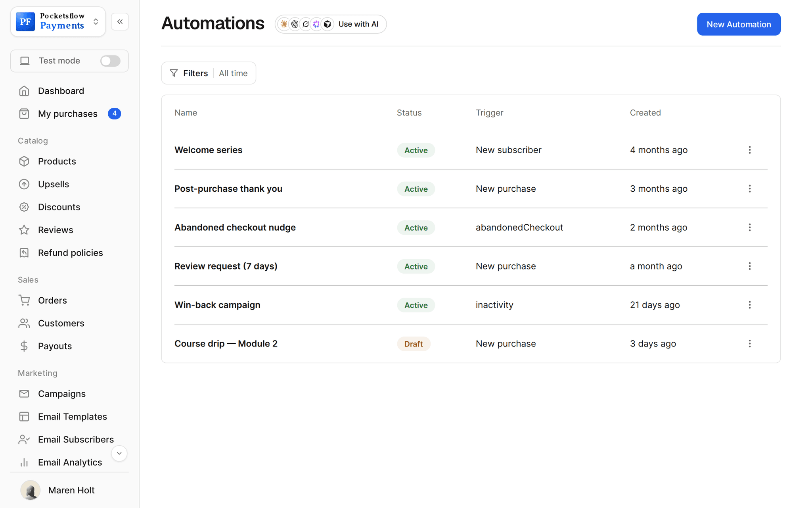Viewport: 812px width, 508px height.
Task: Open the Welcome series automation
Action: click(208, 150)
